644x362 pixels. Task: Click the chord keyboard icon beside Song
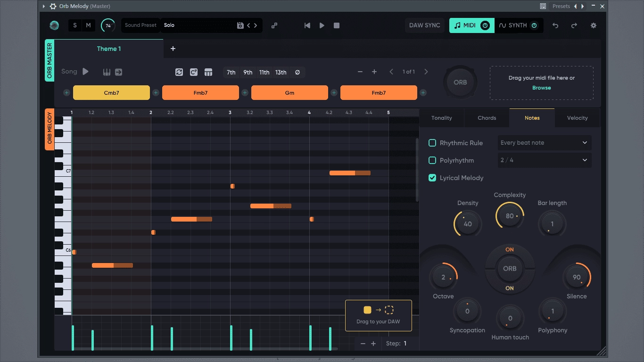coord(107,72)
